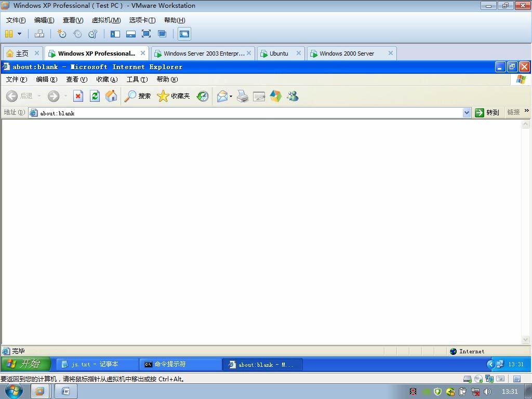Open the host Windows start orb
This screenshot has width=532, height=399.
coord(14,391)
